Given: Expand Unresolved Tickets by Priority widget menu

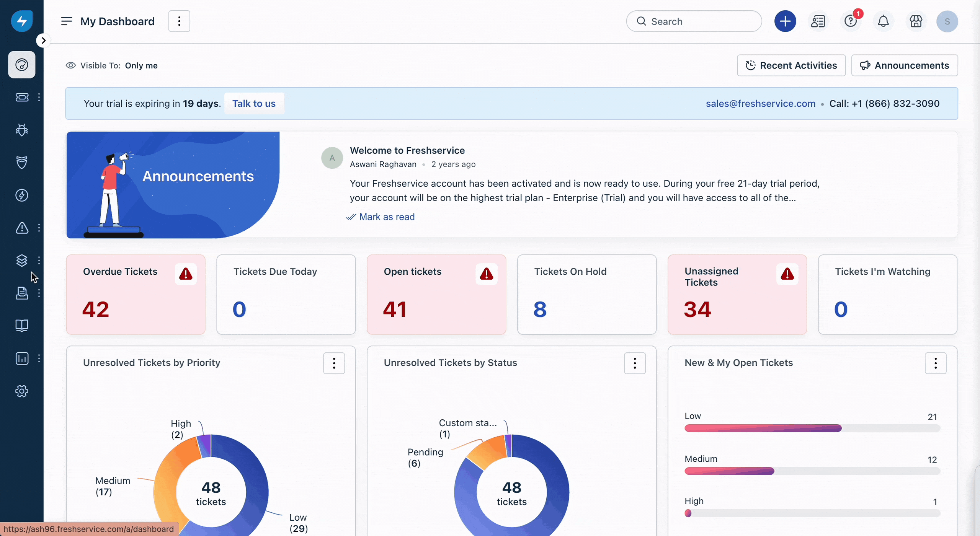Looking at the screenshot, I should 333,363.
